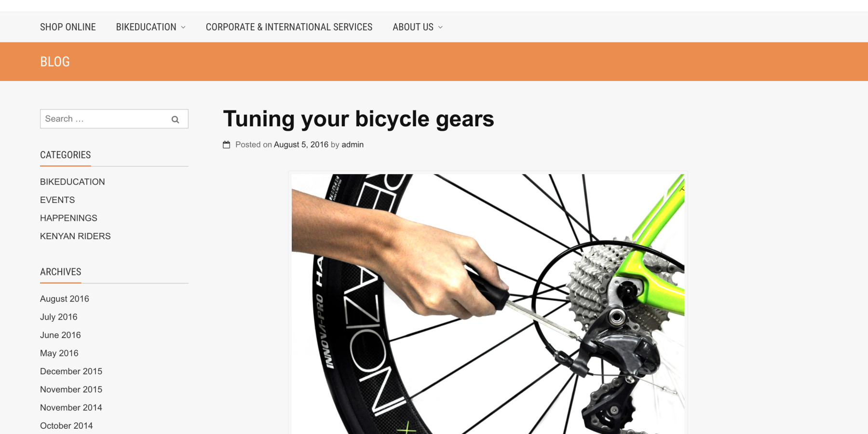The height and width of the screenshot is (434, 868).
Task: Open the July 2016 archive
Action: pos(59,317)
